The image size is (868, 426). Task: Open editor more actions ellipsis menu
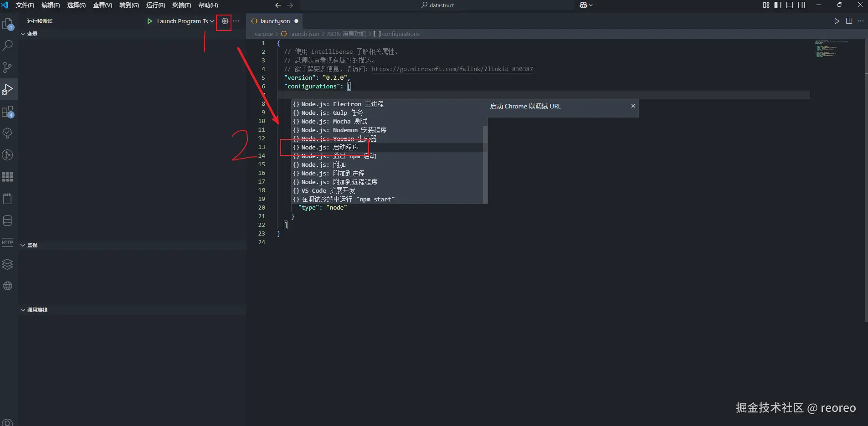click(x=861, y=21)
